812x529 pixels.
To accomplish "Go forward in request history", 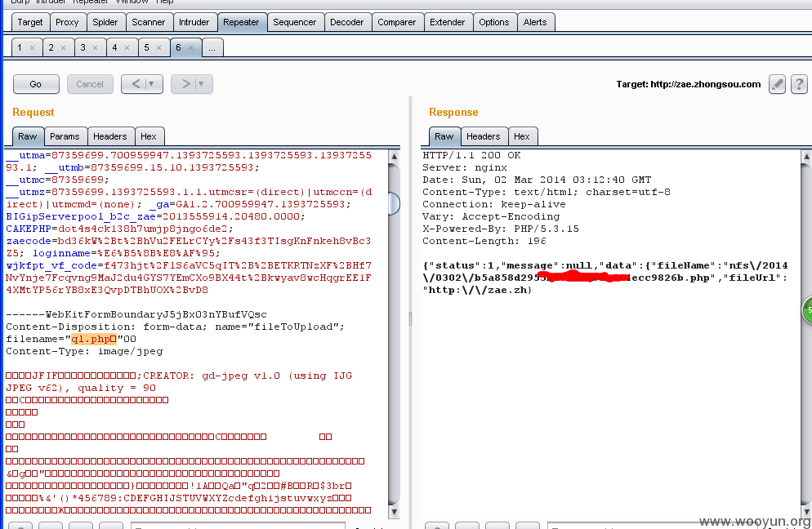I will point(185,84).
